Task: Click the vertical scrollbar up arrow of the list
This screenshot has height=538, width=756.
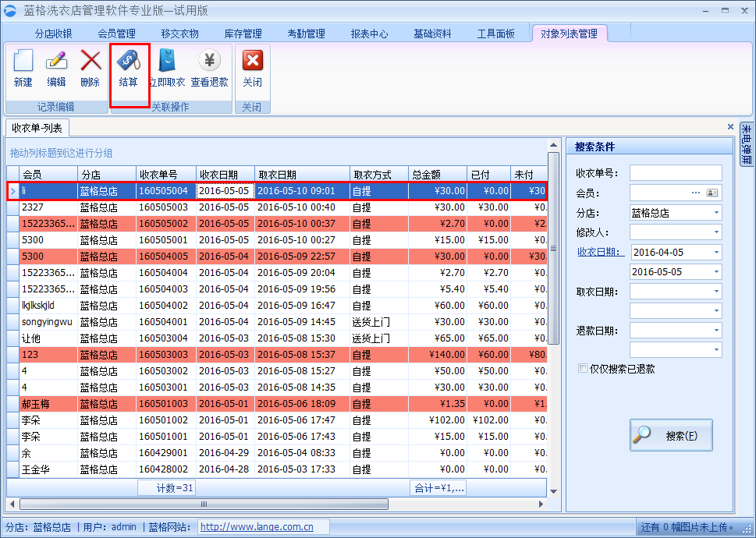Action: click(x=553, y=145)
